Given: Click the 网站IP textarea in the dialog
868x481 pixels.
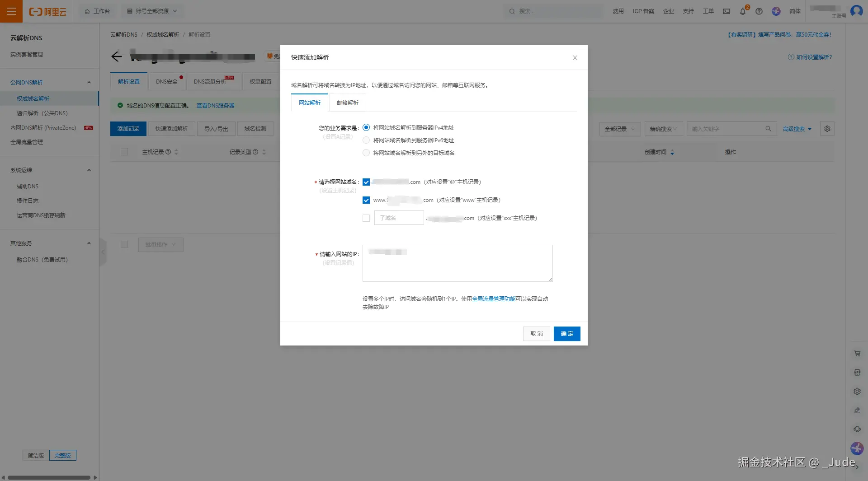Looking at the screenshot, I should (458, 263).
